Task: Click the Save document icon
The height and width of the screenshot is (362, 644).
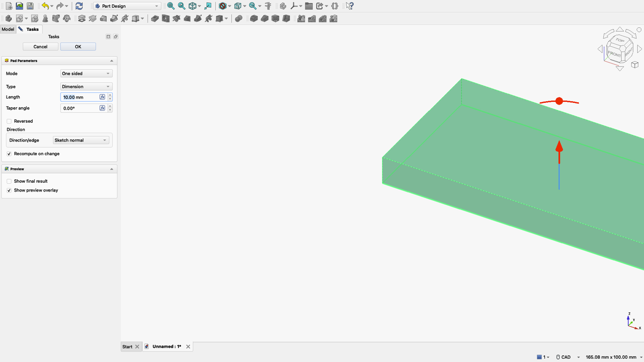Action: 29,6
